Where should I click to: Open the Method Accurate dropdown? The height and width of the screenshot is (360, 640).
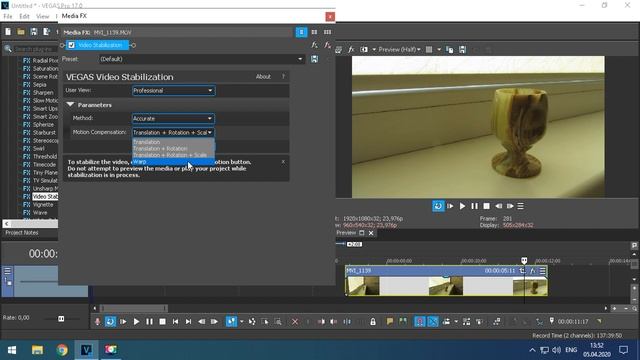point(173,118)
